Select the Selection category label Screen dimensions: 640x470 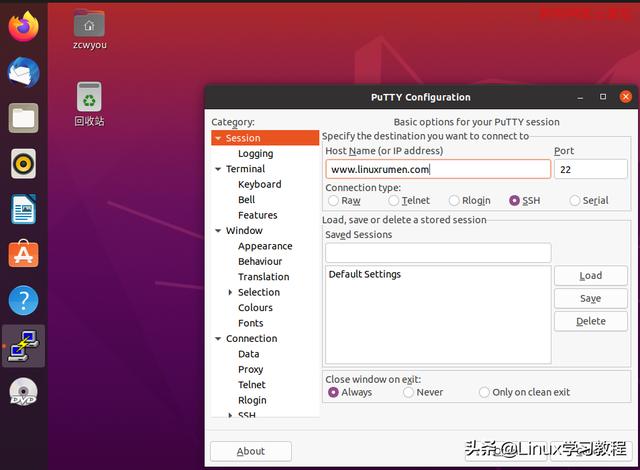tap(259, 292)
